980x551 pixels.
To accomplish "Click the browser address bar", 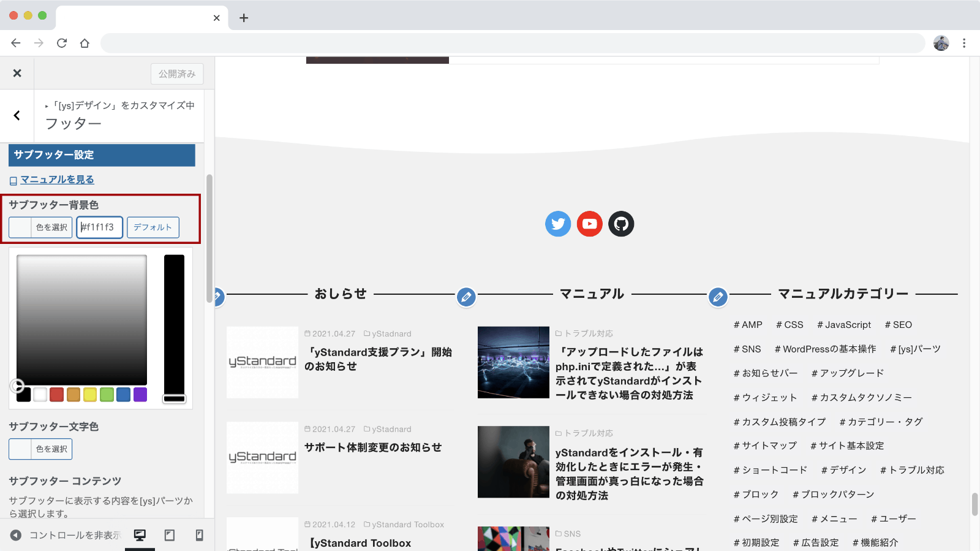I will click(x=513, y=43).
